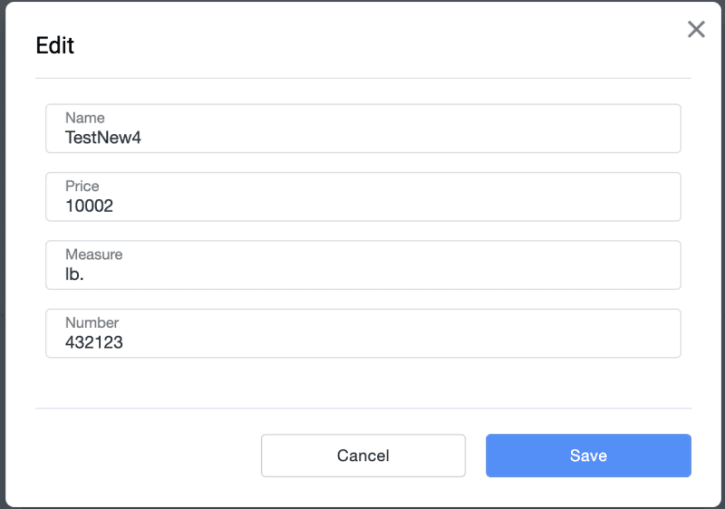Viewport: 725px width, 509px height.
Task: Click the Price field label
Action: (x=82, y=186)
